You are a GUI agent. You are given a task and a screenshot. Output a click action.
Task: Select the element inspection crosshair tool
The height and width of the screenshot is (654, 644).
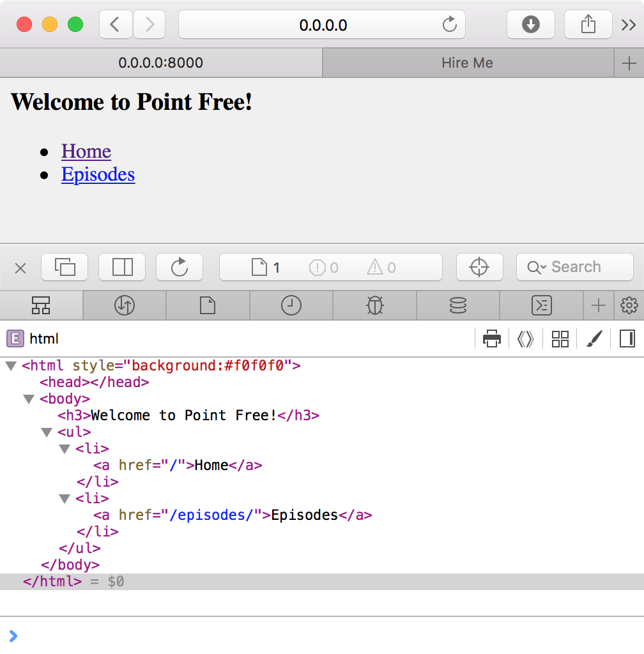[479, 267]
